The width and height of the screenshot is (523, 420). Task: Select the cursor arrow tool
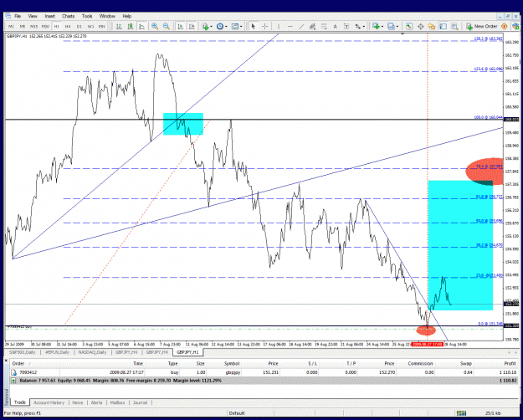[254, 26]
